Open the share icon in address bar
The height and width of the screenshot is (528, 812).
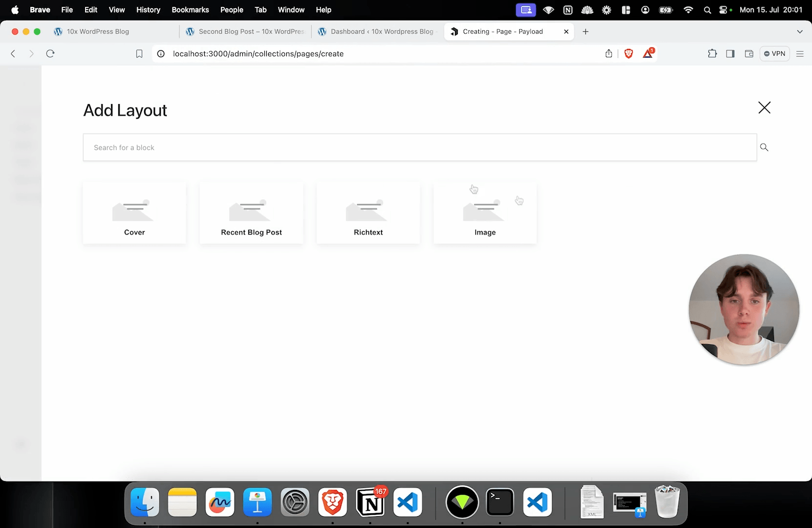point(609,54)
